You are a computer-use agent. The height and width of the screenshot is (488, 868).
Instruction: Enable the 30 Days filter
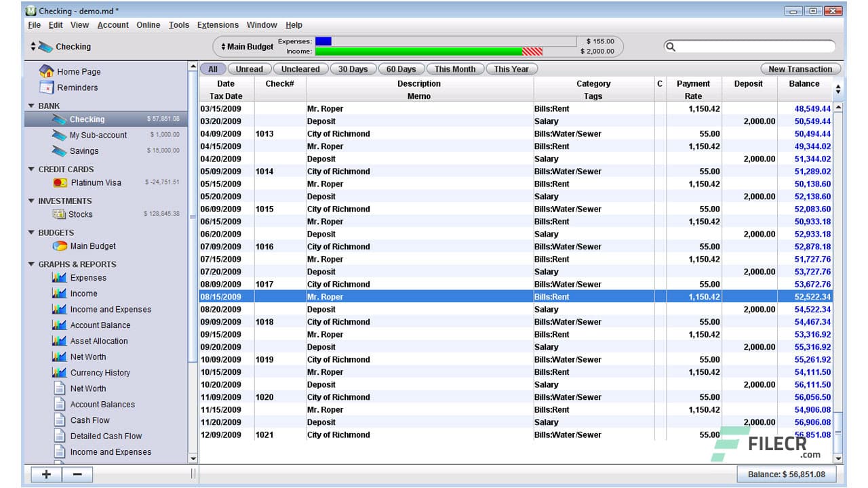pos(353,69)
